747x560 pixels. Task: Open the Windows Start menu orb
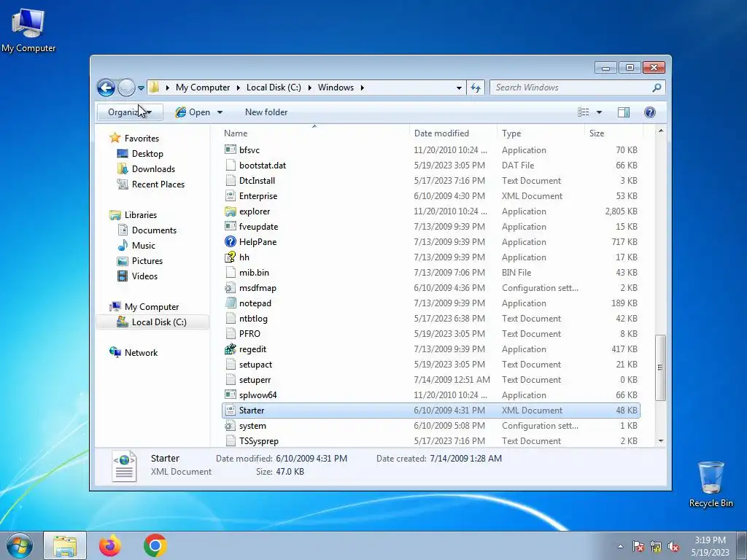pyautogui.click(x=20, y=545)
